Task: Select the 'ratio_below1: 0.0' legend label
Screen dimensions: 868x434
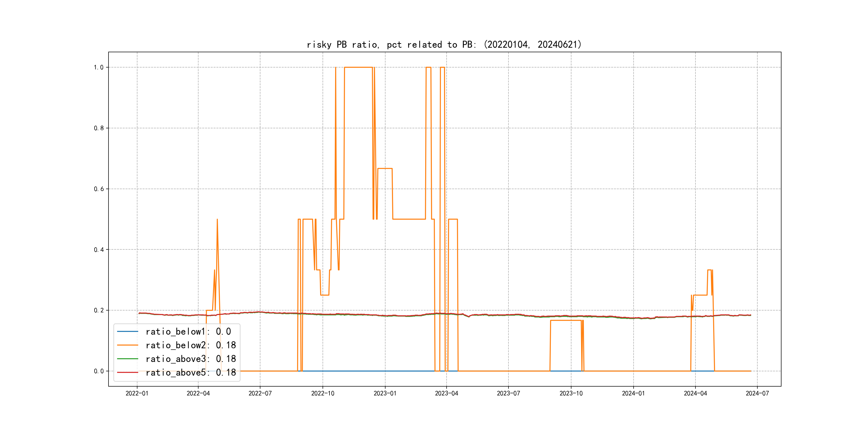Action: coord(188,332)
